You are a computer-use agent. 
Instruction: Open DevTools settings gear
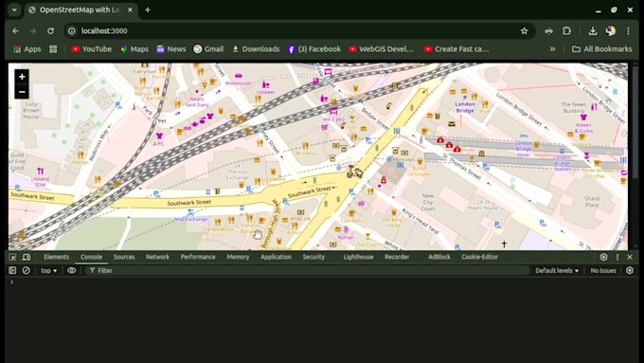point(603,257)
